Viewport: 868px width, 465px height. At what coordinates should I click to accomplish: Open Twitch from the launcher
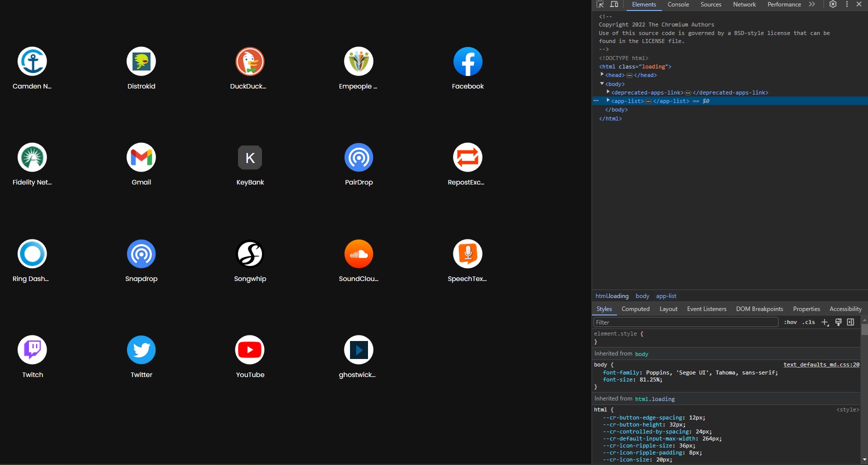click(32, 350)
